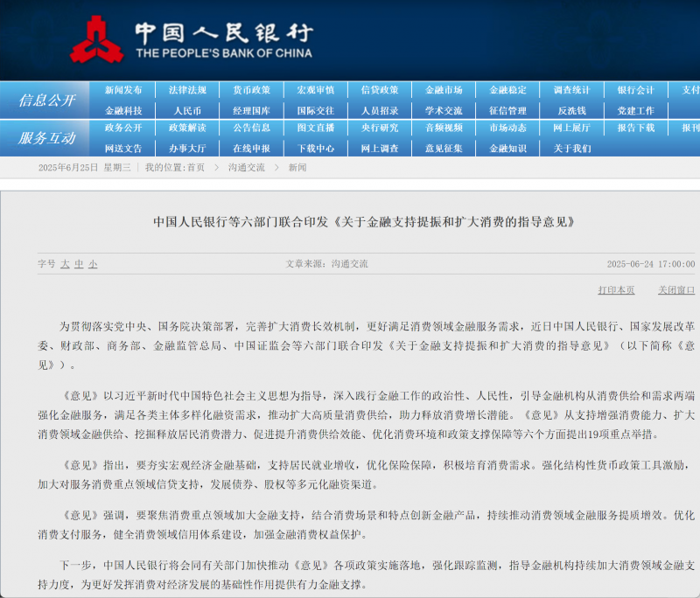Open 党建工作 navigation item

coord(636,110)
